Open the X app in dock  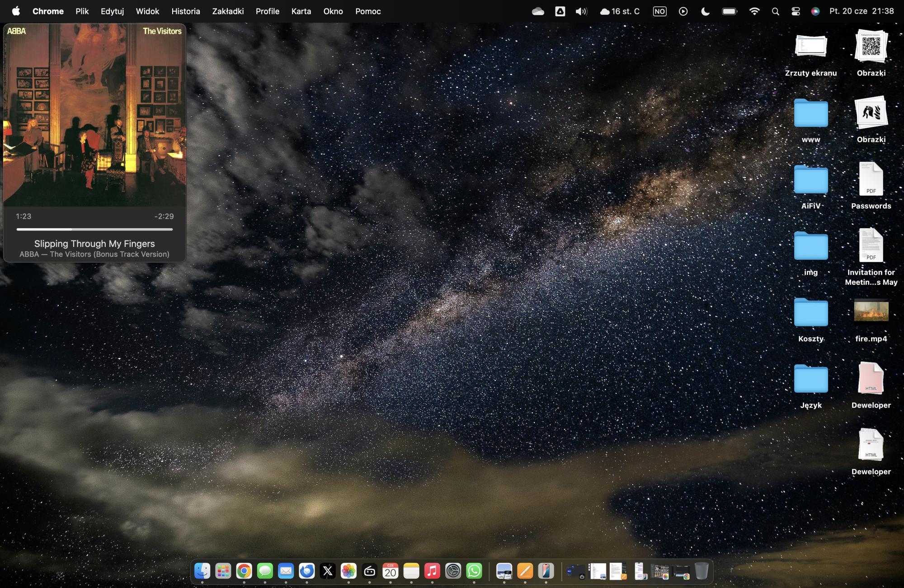tap(328, 571)
